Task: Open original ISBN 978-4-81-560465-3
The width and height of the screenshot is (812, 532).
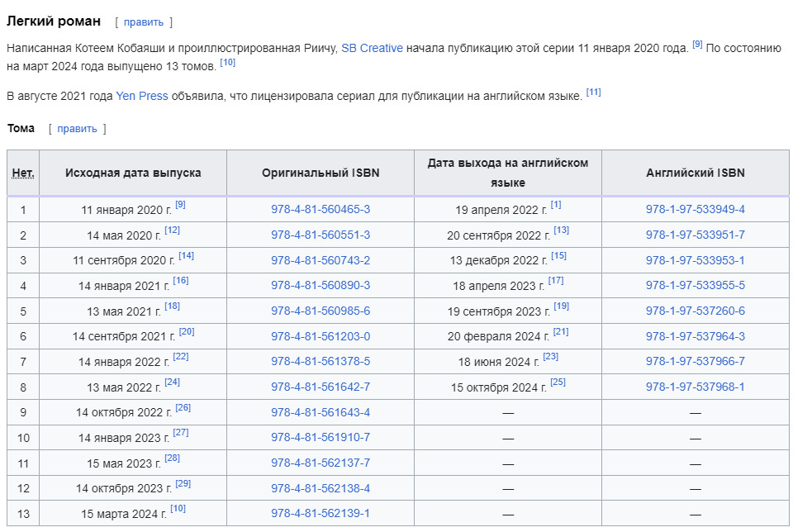Action: tap(321, 210)
